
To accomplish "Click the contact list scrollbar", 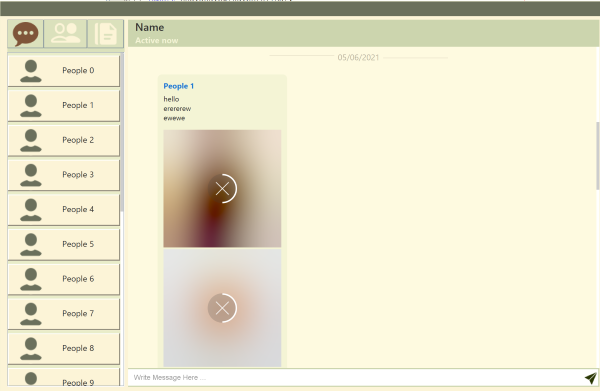I will click(x=122, y=132).
